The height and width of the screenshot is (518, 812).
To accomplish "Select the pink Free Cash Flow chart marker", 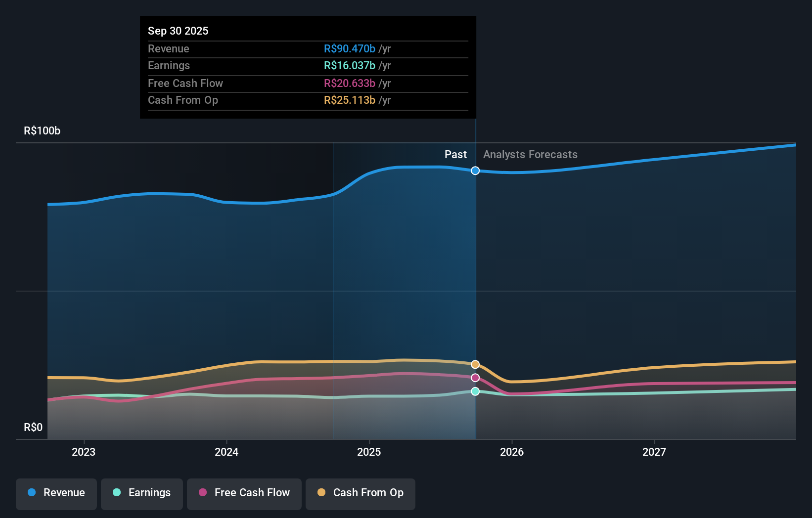I will (475, 378).
